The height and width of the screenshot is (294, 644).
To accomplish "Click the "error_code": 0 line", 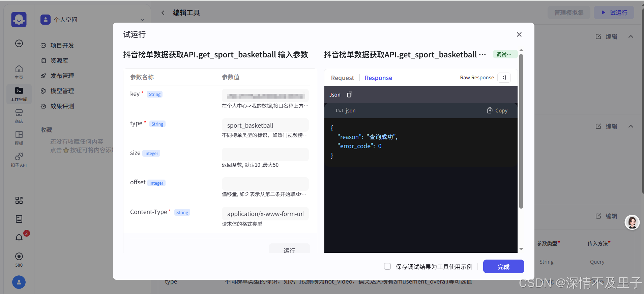I will point(359,146).
